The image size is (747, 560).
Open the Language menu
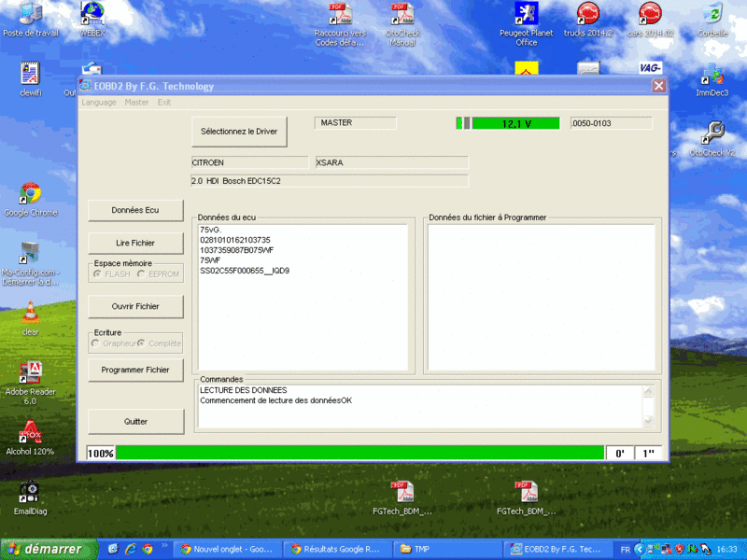pos(99,103)
